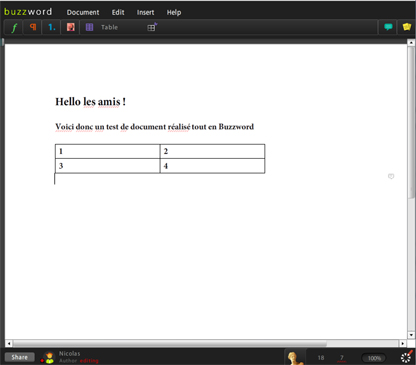Screen dimensions: 416x365
Task: Click the insert table grid icon
Action: (152, 27)
